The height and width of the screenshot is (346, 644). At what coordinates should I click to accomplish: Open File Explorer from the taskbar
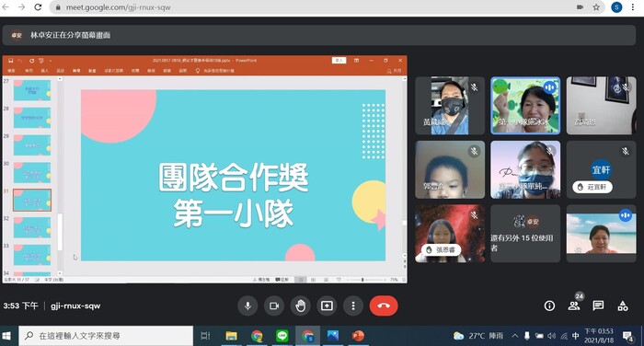pyautogui.click(x=231, y=336)
